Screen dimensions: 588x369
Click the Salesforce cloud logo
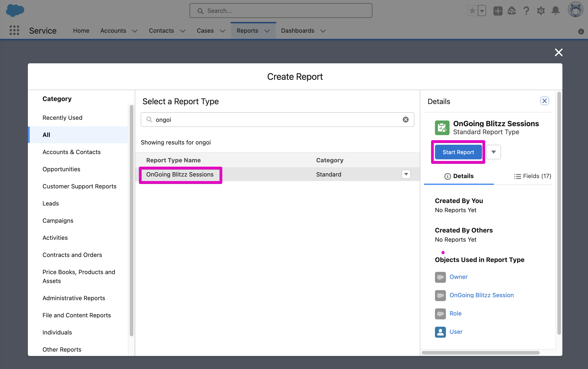coord(15,11)
